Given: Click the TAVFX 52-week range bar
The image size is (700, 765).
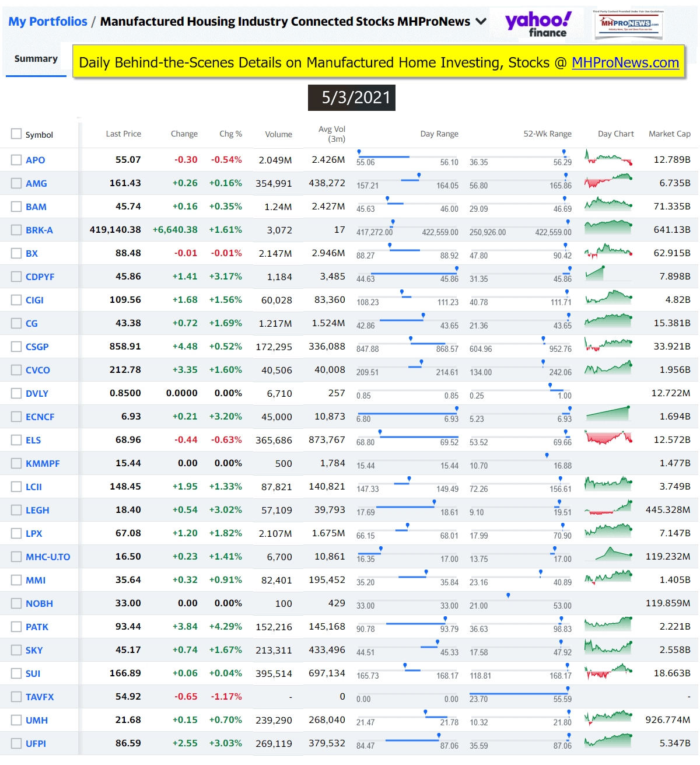Looking at the screenshot, I should click(x=520, y=694).
